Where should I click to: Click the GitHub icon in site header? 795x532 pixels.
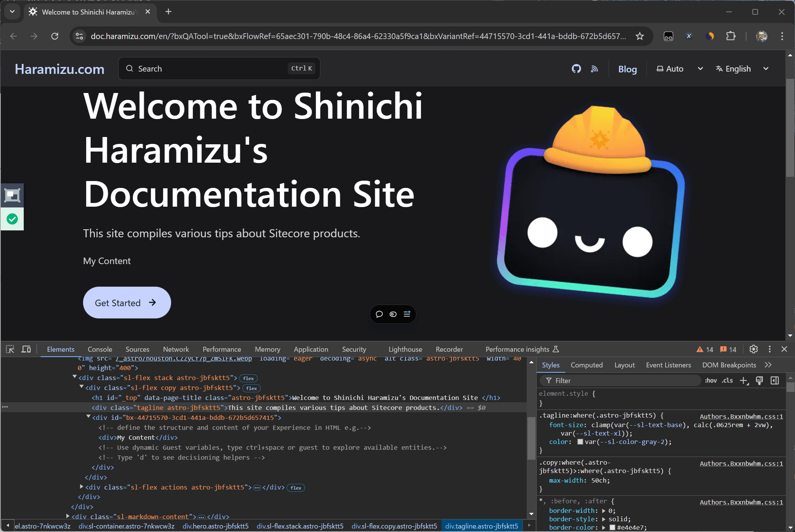click(576, 69)
